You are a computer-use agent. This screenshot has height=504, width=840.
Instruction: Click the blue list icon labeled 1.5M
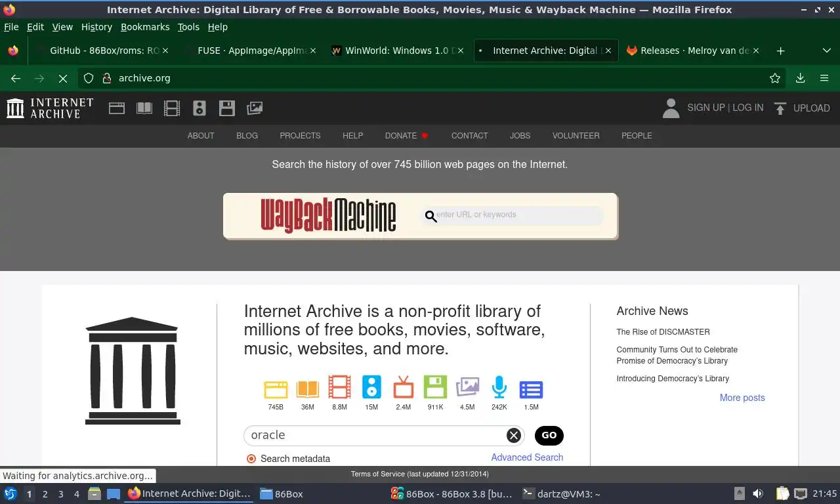531,390
